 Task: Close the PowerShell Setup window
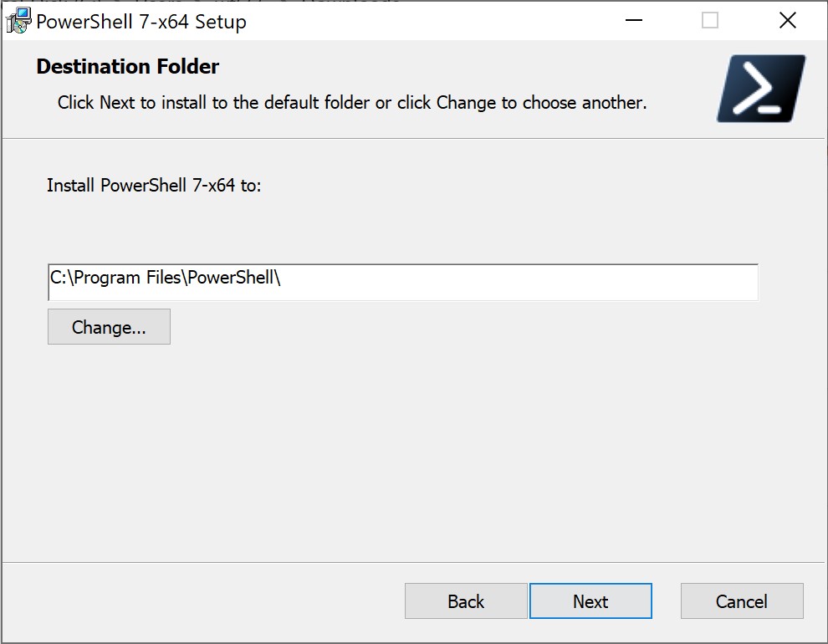click(x=787, y=21)
